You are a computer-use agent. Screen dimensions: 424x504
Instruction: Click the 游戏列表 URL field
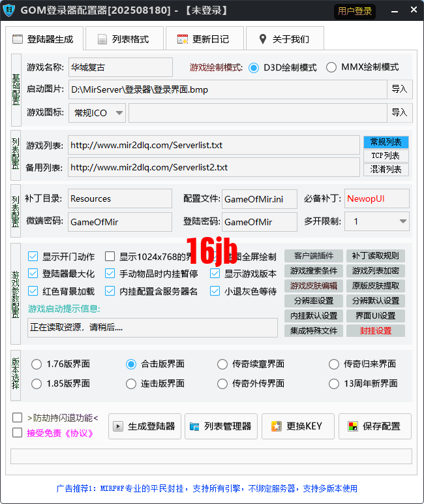point(213,145)
